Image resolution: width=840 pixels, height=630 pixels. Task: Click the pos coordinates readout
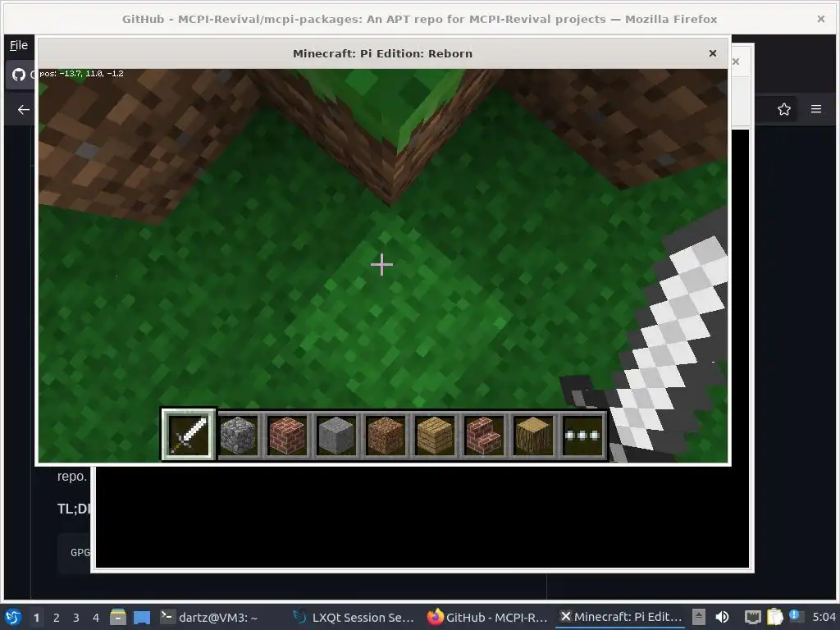click(81, 73)
